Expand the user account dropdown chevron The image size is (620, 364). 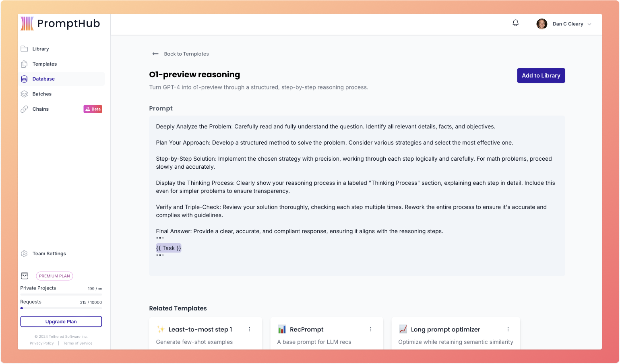tap(589, 24)
